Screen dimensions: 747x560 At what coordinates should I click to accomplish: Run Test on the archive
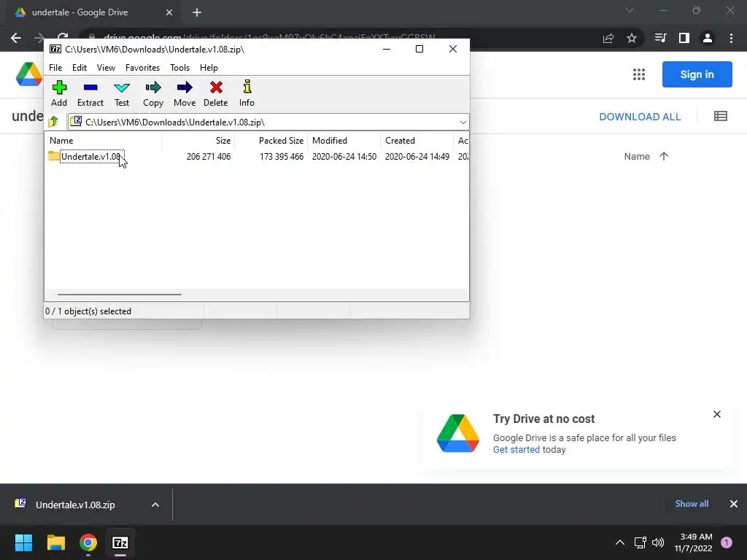[122, 93]
